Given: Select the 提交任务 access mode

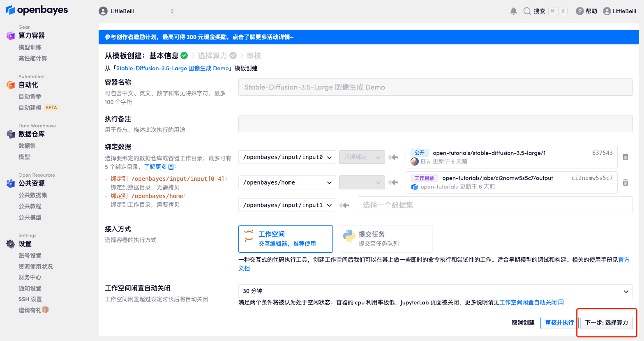Looking at the screenshot, I should (385, 239).
